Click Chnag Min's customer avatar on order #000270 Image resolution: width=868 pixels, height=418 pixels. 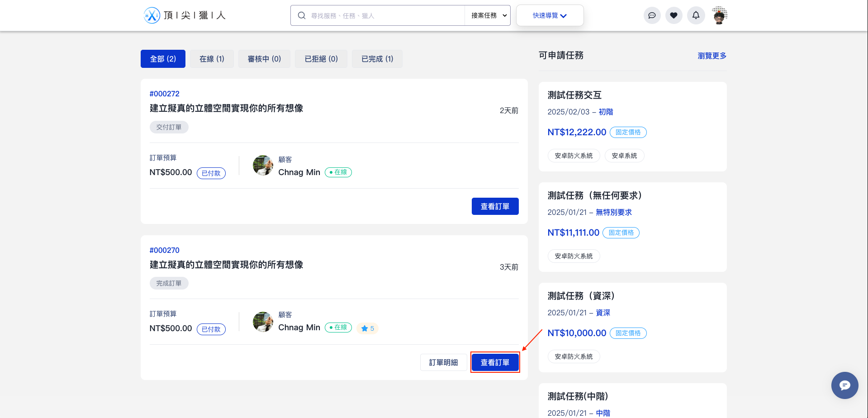tap(263, 322)
